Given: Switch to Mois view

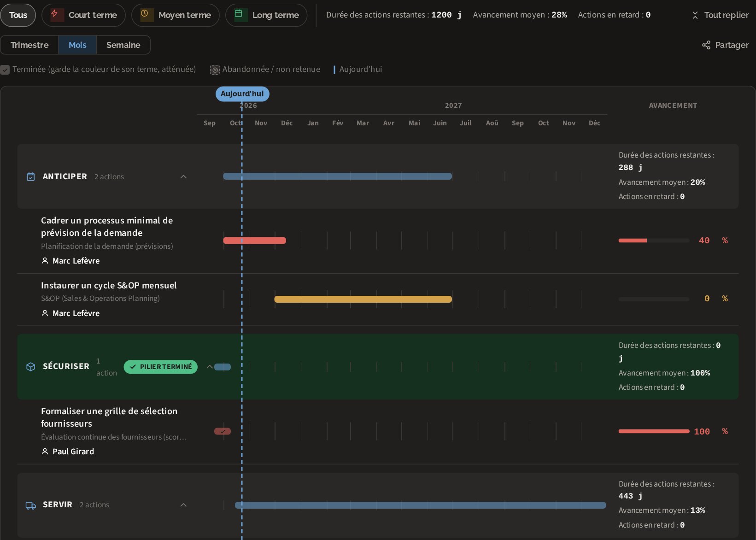Looking at the screenshot, I should pyautogui.click(x=77, y=45).
